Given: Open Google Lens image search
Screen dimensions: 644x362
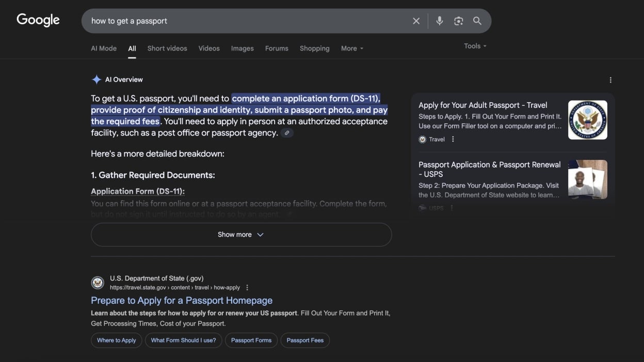Looking at the screenshot, I should click(x=458, y=21).
